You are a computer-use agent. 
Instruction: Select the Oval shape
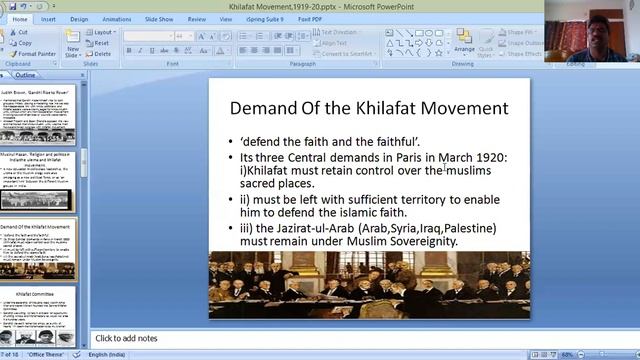tap(429, 33)
